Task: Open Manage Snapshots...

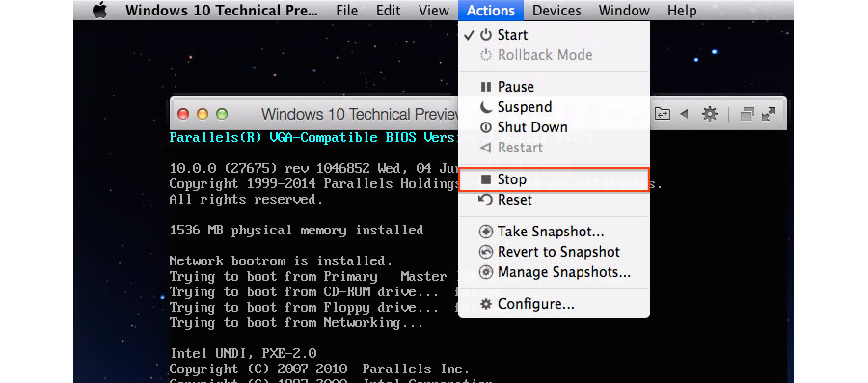Action: coord(554,272)
